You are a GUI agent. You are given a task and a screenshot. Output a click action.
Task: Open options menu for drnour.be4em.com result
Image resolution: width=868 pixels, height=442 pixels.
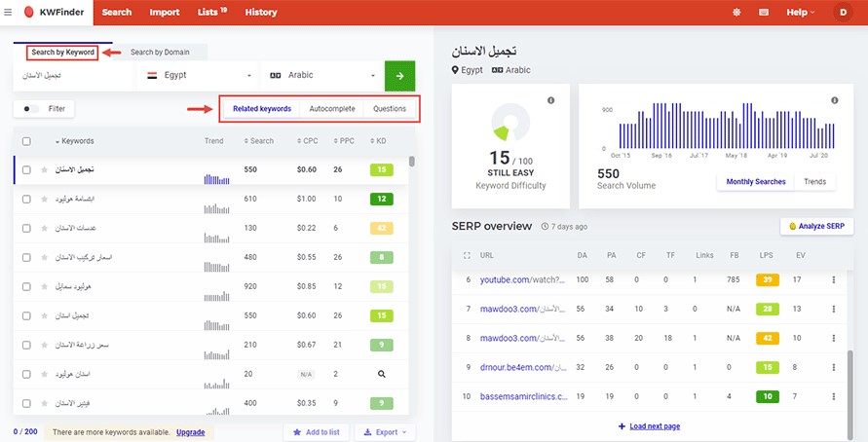(x=834, y=367)
